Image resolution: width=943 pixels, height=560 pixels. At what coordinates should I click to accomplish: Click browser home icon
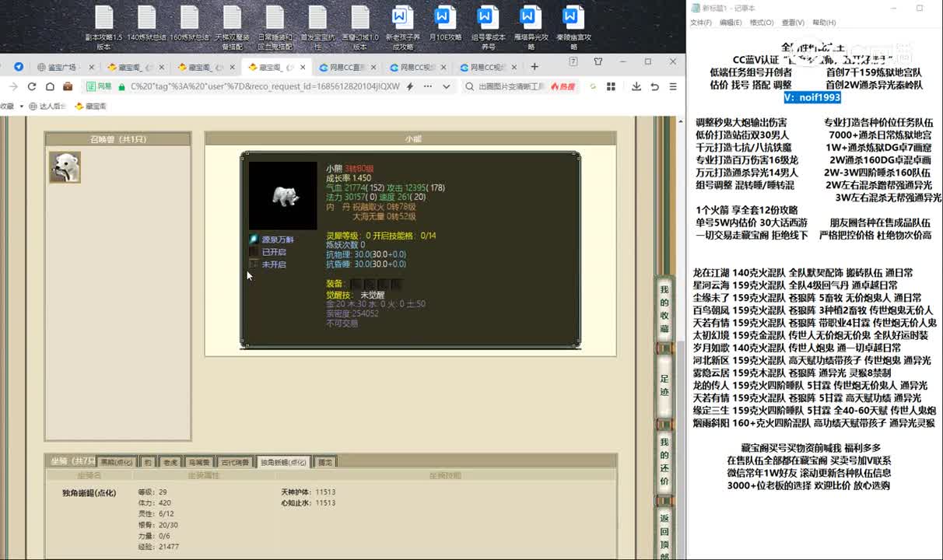pyautogui.click(x=50, y=86)
